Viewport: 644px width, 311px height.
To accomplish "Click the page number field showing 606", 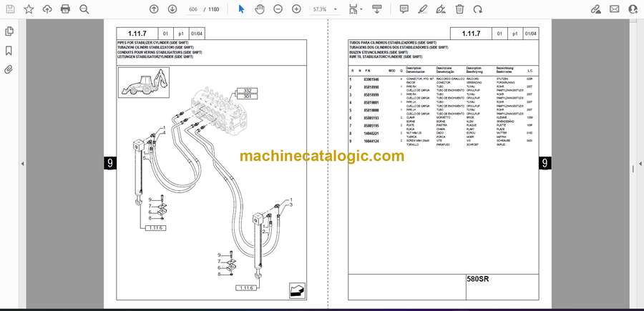I will (x=192, y=9).
